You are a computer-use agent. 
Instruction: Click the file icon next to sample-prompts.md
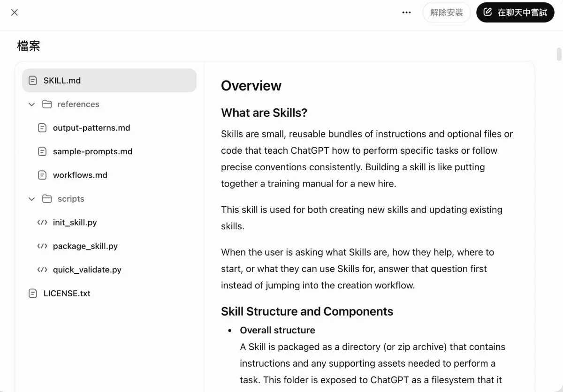tap(42, 151)
